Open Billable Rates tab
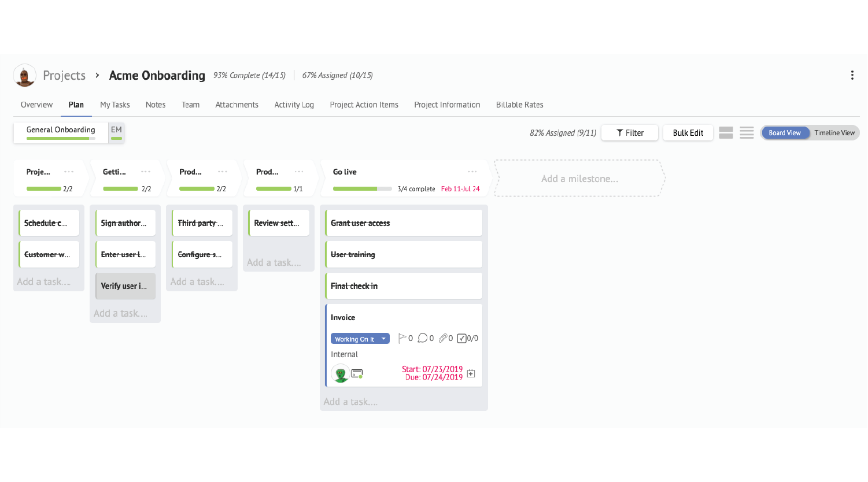Image resolution: width=868 pixels, height=482 pixels. tap(519, 105)
